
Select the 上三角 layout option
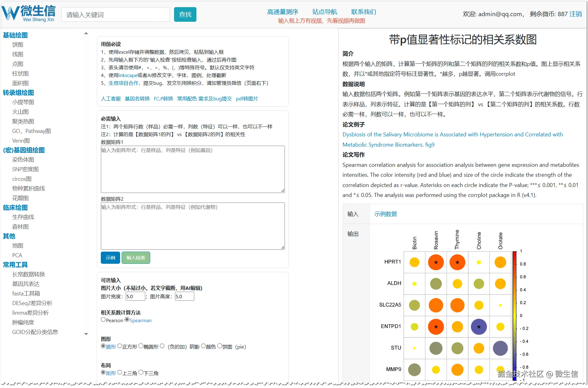pyautogui.click(x=119, y=372)
